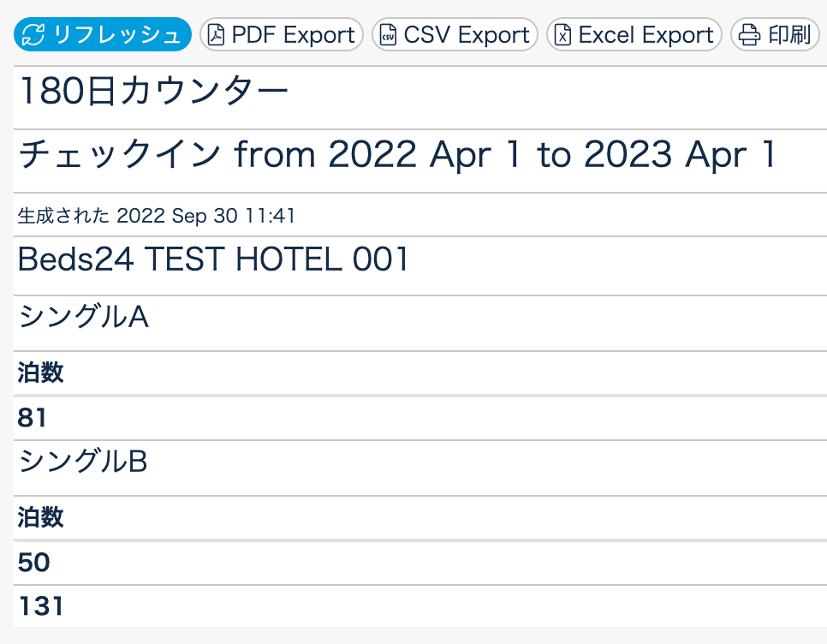Click the refresh arrows icon
The width and height of the screenshot is (827, 644).
[34, 35]
